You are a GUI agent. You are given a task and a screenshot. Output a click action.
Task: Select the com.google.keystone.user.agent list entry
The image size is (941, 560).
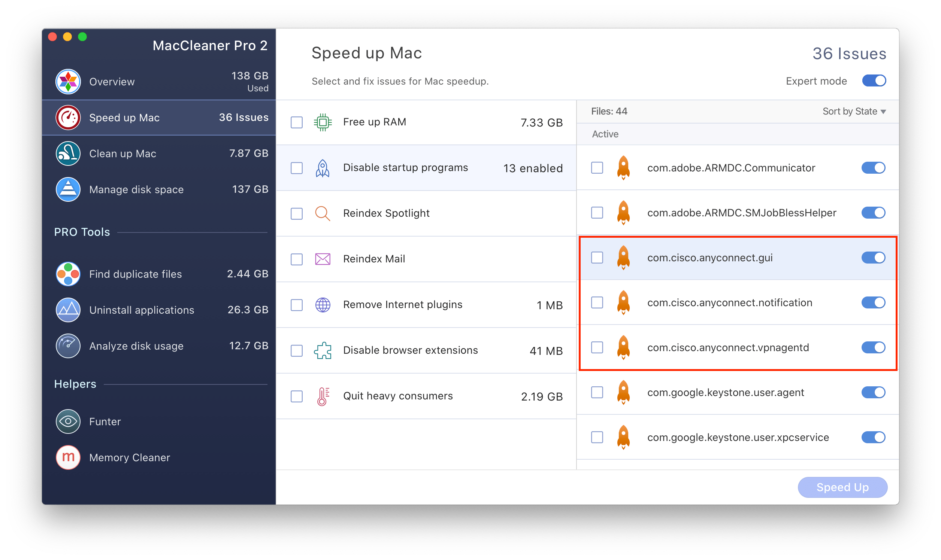[725, 392]
